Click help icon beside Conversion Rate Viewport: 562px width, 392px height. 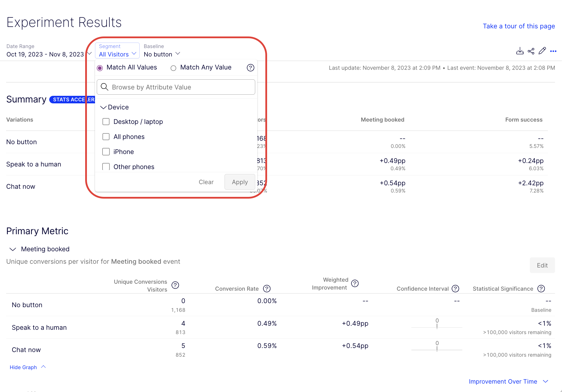267,289
